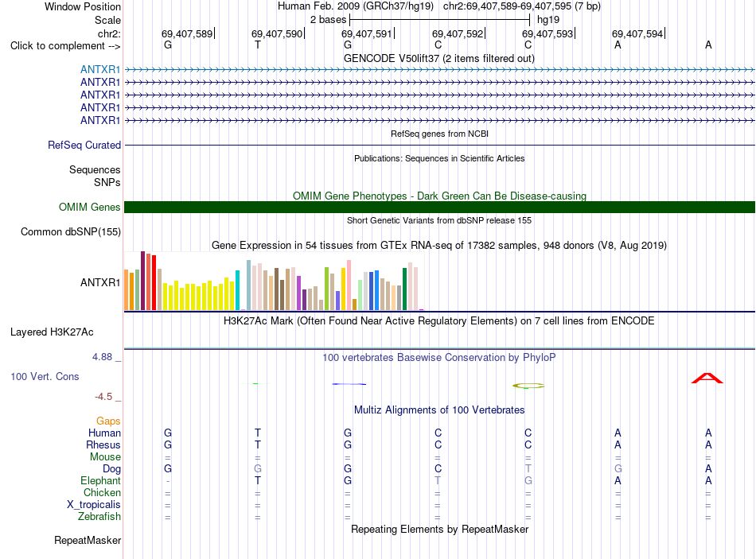Click the X_tropicalis alignment row label
The image size is (756, 559).
[x=94, y=505]
